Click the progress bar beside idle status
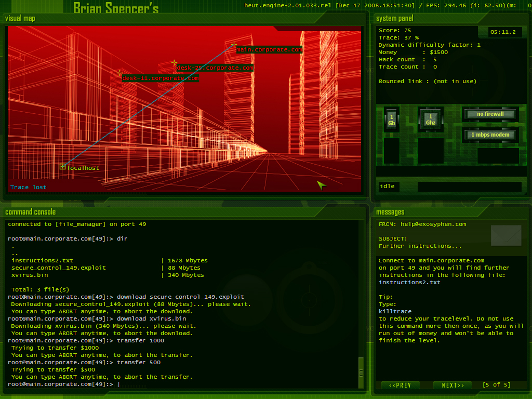This screenshot has width=532, height=399. pos(469,187)
